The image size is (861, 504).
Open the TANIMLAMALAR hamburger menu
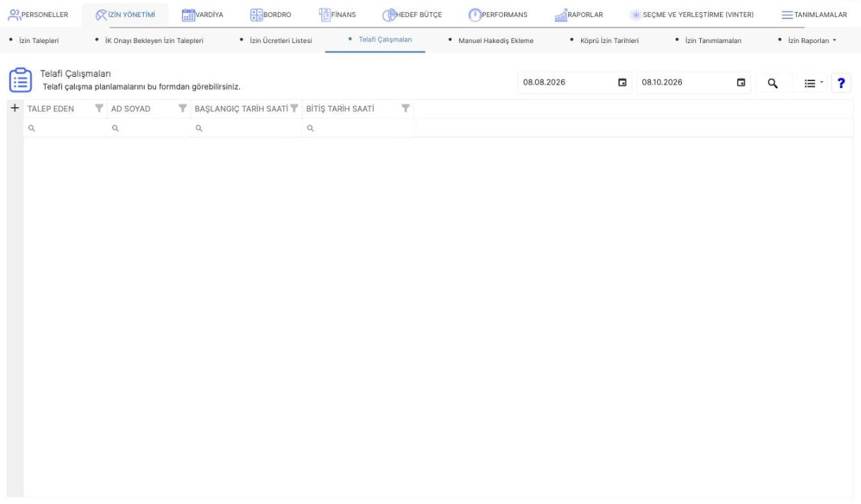[x=814, y=16]
